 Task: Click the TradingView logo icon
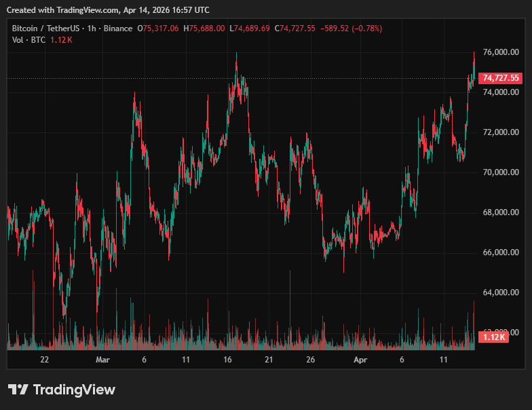coord(18,390)
